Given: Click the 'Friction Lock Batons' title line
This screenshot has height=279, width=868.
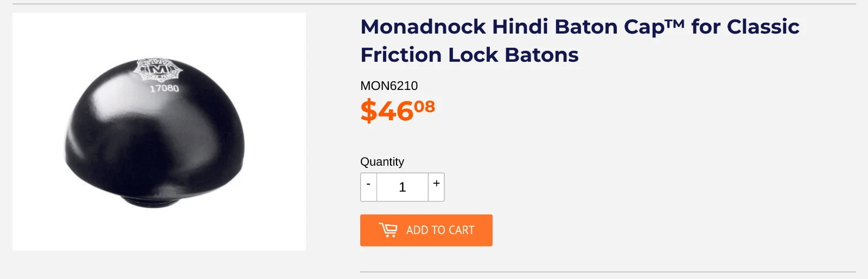Looking at the screenshot, I should (469, 55).
